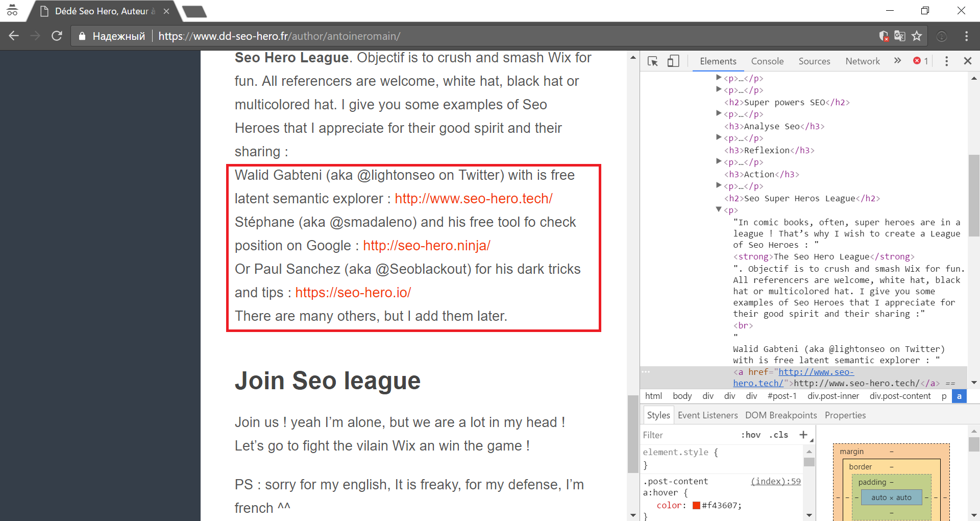Open the Properties tab
Viewport: 980px width, 521px height.
coord(845,415)
